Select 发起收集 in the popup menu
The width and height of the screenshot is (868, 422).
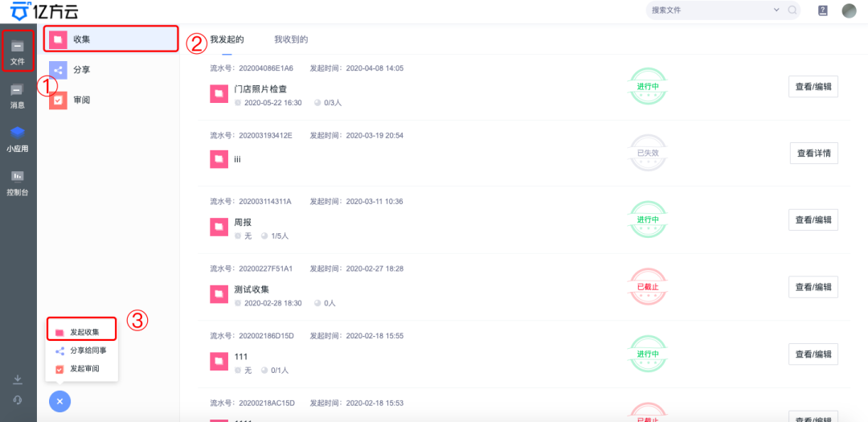click(84, 331)
